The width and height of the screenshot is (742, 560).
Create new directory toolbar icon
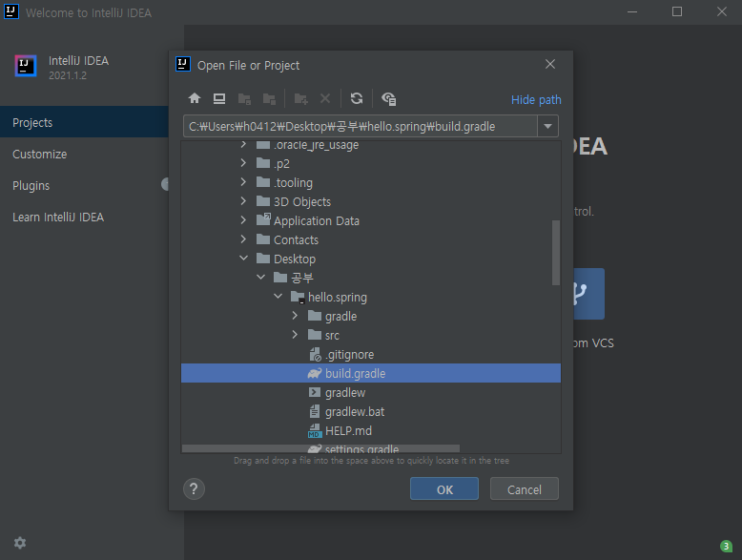(301, 98)
